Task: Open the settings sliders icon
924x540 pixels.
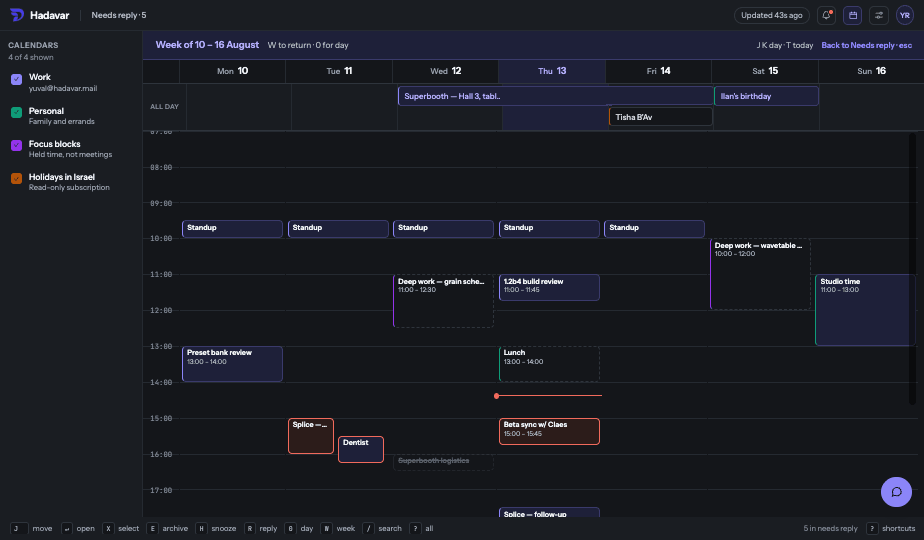Action: point(878,15)
